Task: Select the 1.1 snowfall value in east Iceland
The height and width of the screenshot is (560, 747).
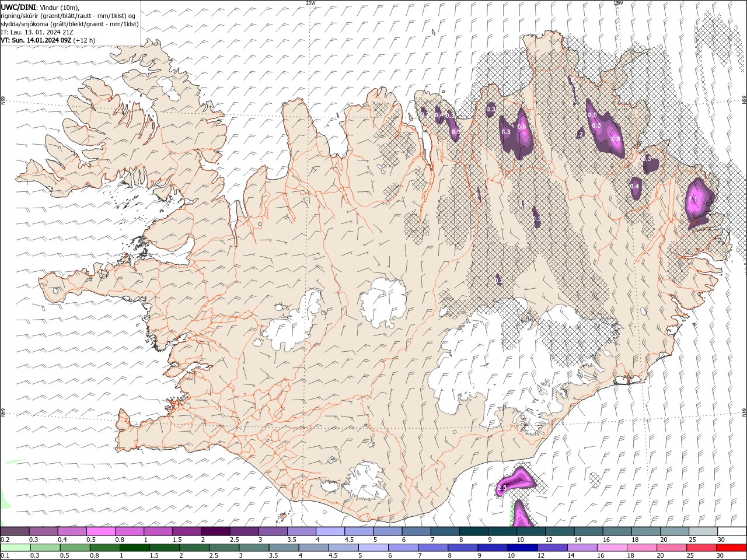Action: click(x=693, y=199)
